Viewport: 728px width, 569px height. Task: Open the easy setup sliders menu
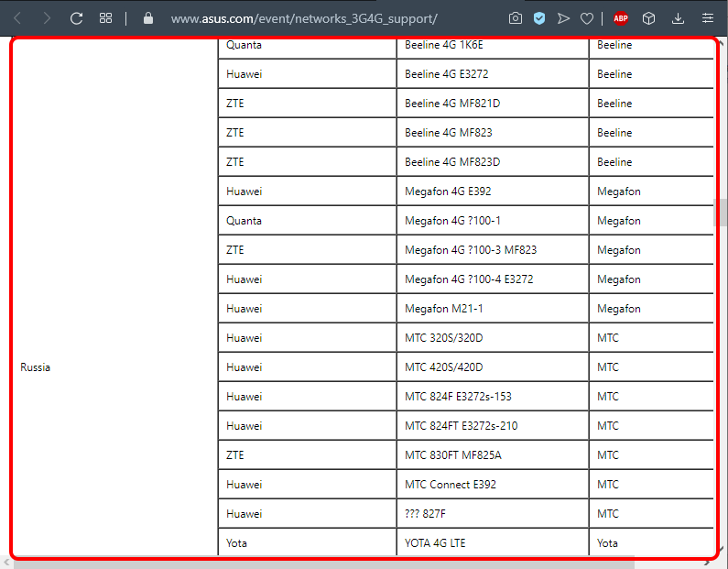coord(708,18)
